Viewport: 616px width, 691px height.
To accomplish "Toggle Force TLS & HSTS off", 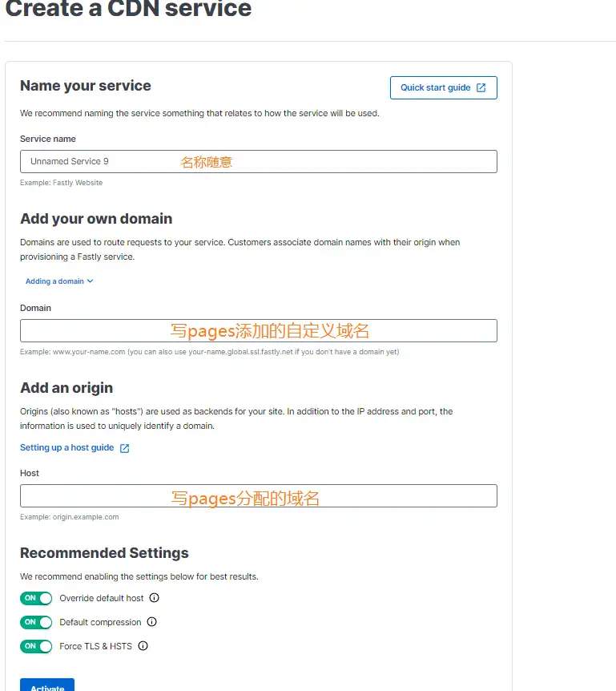I will tap(36, 646).
